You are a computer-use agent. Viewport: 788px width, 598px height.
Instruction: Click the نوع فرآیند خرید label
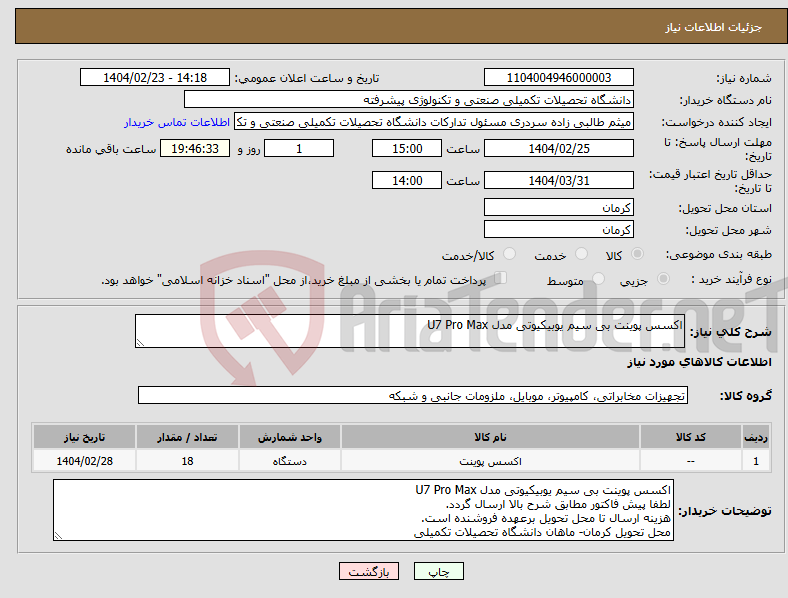pyautogui.click(x=731, y=279)
